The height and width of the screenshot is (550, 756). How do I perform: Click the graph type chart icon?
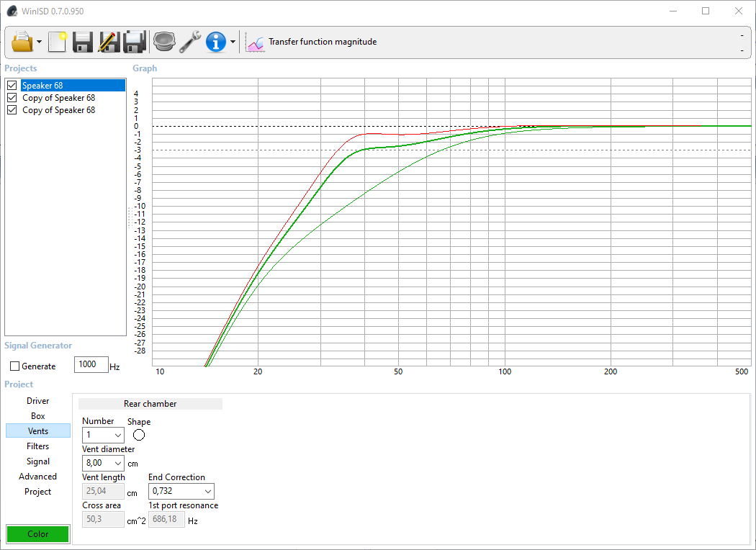[255, 43]
